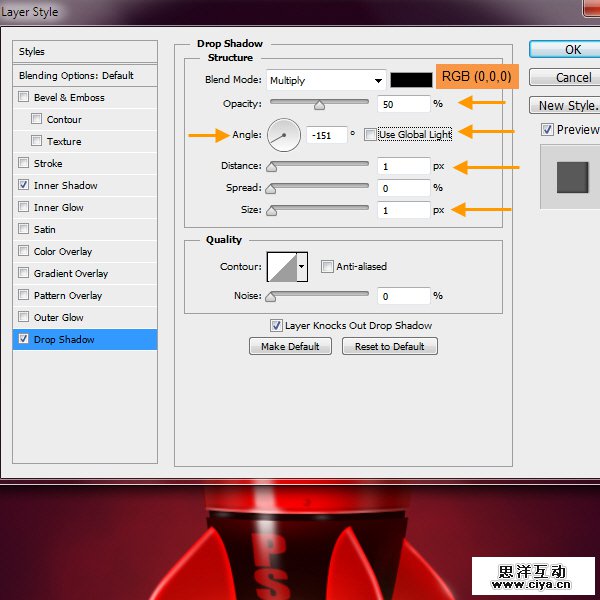Click the gray style preview thumbnail

click(x=572, y=177)
